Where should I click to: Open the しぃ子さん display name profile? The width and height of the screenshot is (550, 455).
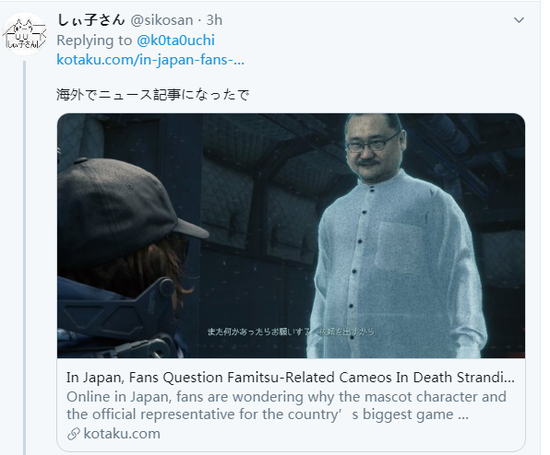pos(91,20)
